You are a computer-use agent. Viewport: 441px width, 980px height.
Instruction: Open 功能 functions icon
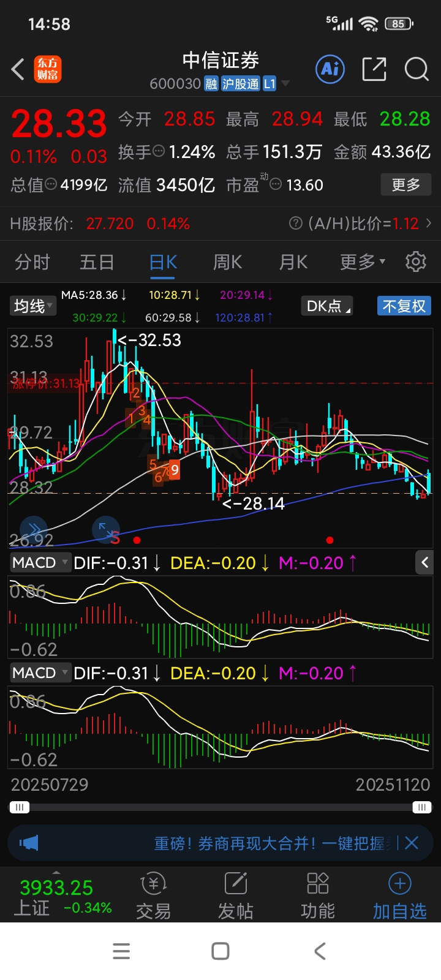pos(317,896)
